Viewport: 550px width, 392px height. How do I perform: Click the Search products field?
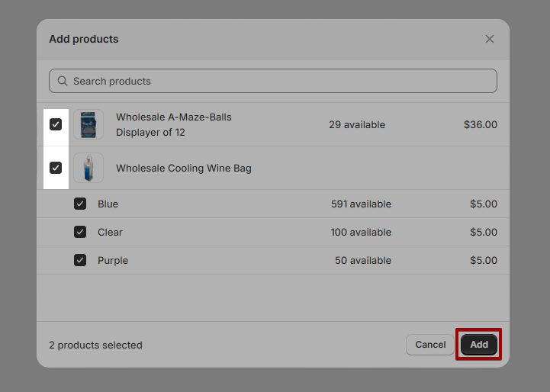[273, 81]
